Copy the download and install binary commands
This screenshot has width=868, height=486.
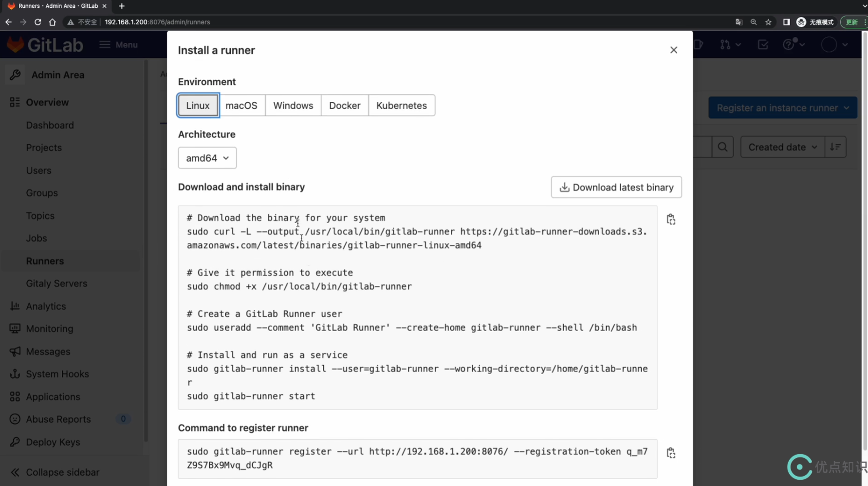click(671, 219)
